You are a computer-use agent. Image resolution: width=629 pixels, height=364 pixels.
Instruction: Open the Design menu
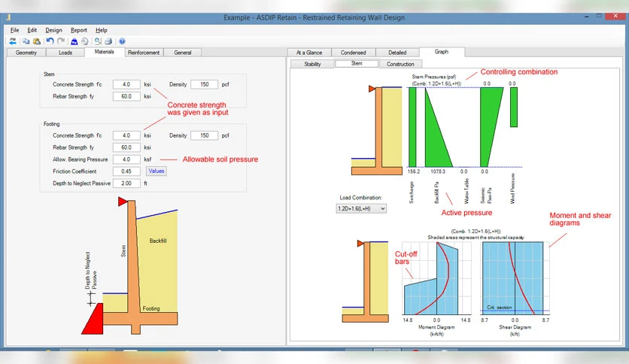pyautogui.click(x=53, y=30)
